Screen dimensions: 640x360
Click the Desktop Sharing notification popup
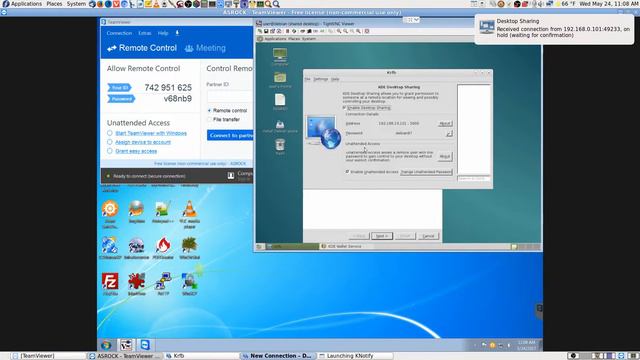click(x=554, y=28)
